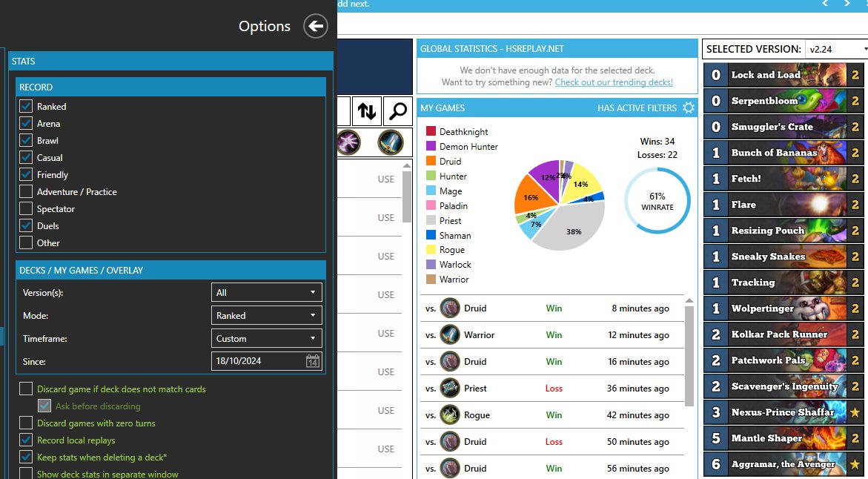Click the Warrior icon in 12 minutes ago game
The width and height of the screenshot is (868, 479).
pos(449,335)
